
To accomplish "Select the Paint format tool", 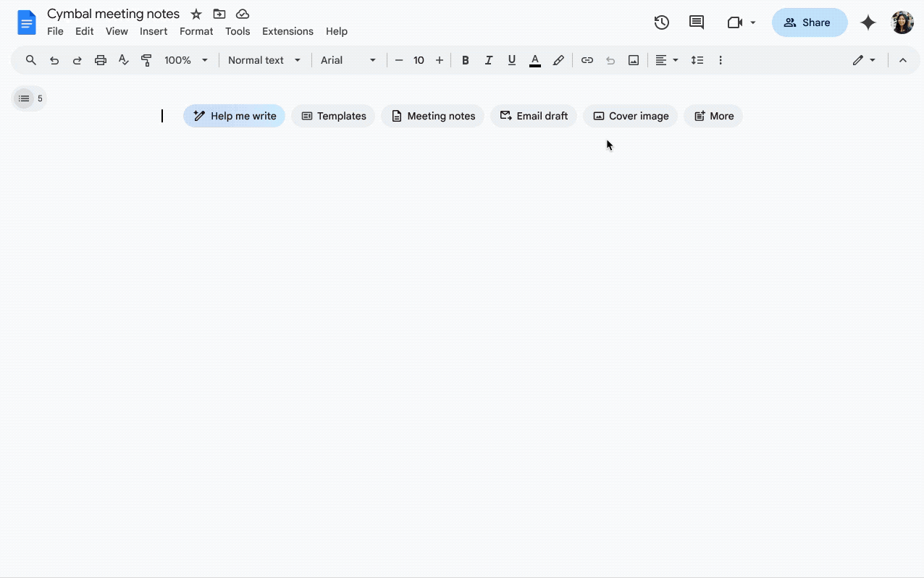I will click(146, 60).
